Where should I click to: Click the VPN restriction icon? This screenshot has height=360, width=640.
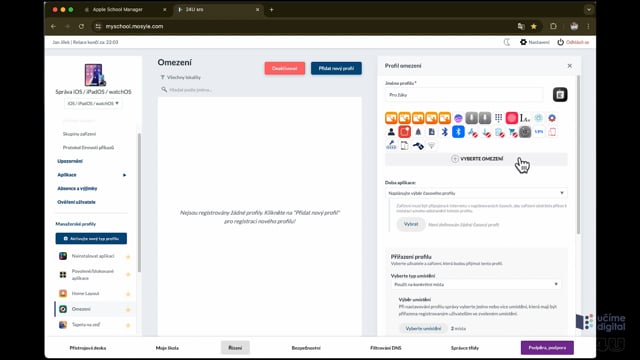coord(539,132)
